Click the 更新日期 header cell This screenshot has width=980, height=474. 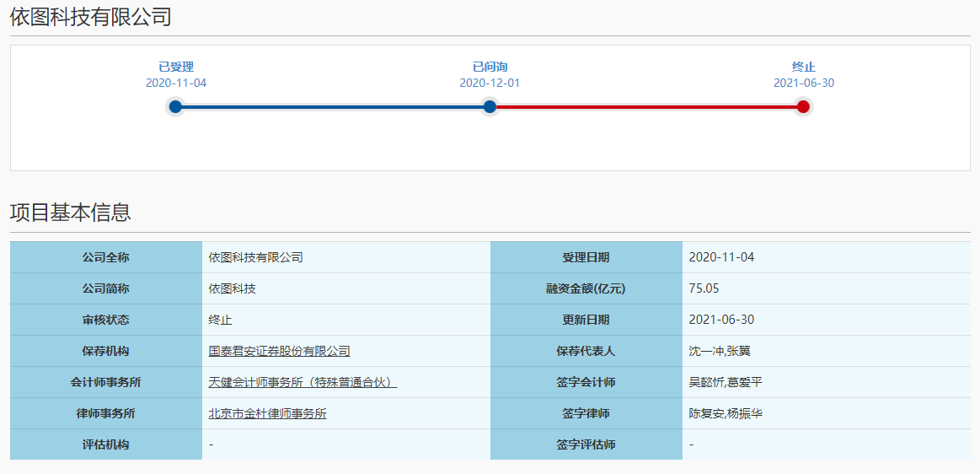[586, 320]
